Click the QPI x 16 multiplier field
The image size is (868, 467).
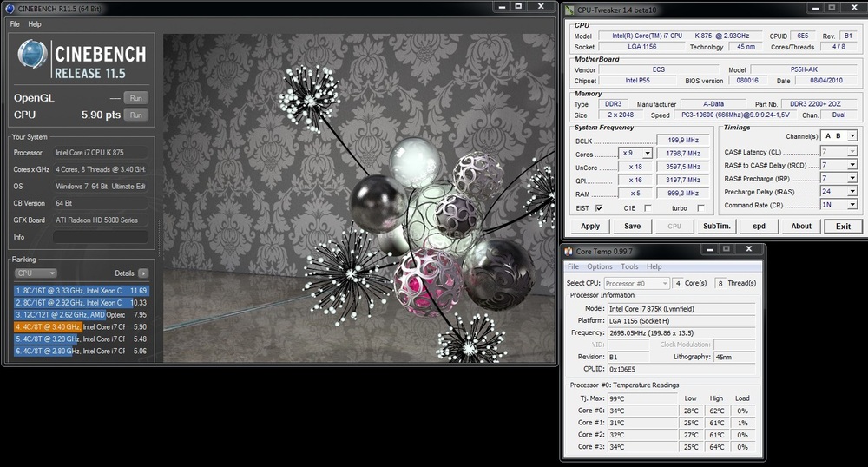coord(635,180)
